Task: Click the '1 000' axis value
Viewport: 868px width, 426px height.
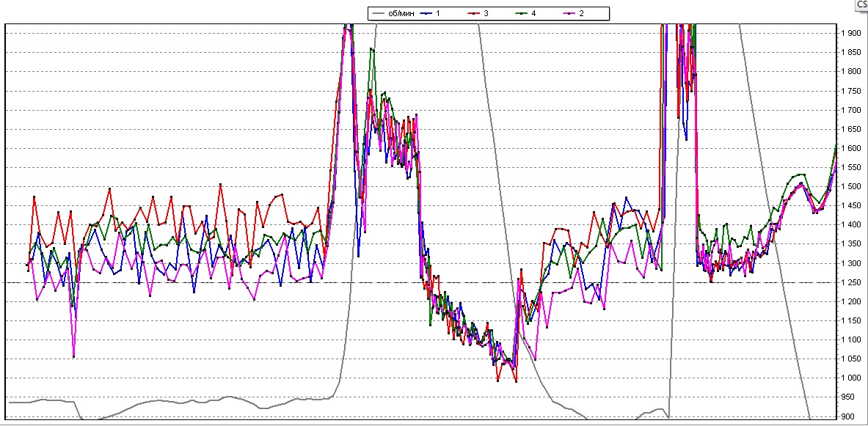Action: coord(850,378)
